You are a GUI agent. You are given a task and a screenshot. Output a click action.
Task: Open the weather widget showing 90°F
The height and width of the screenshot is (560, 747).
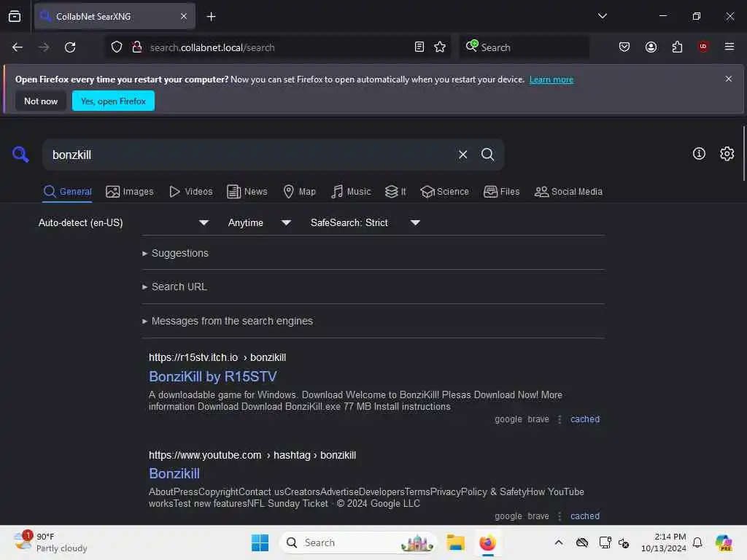click(50, 542)
